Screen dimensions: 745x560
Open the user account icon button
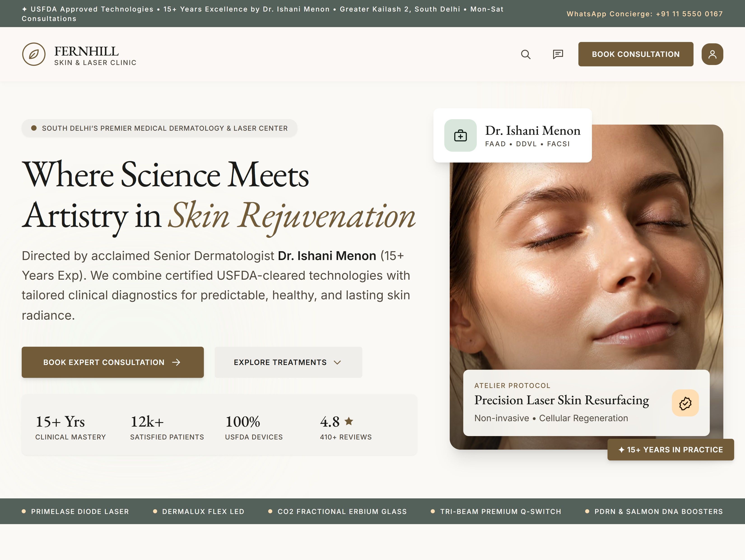pos(712,54)
